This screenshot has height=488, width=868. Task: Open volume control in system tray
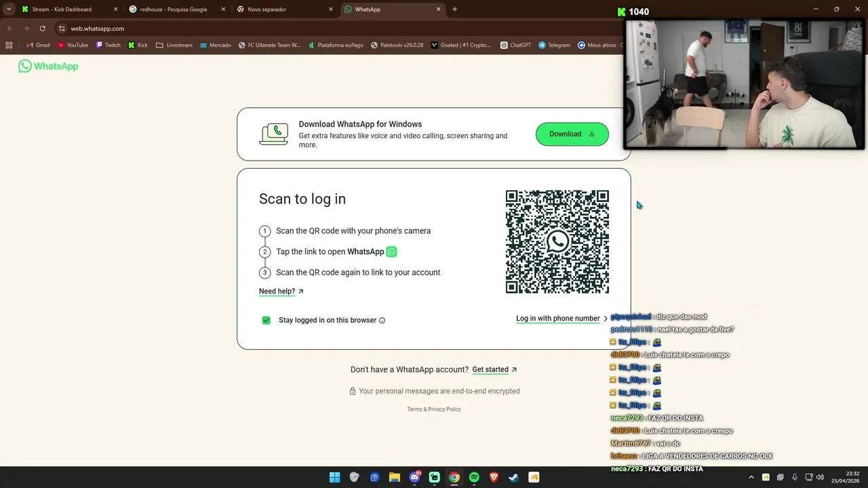tap(820, 477)
